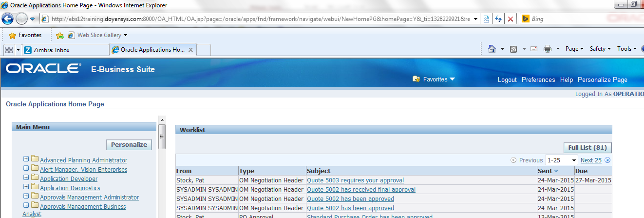Click folder icon beside Application Developer
644x218 pixels.
tap(35, 178)
